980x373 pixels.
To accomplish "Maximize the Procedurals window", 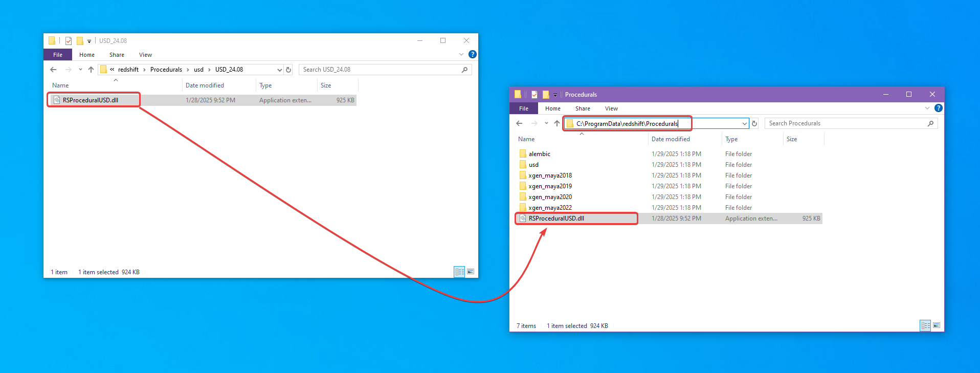I will (x=909, y=94).
